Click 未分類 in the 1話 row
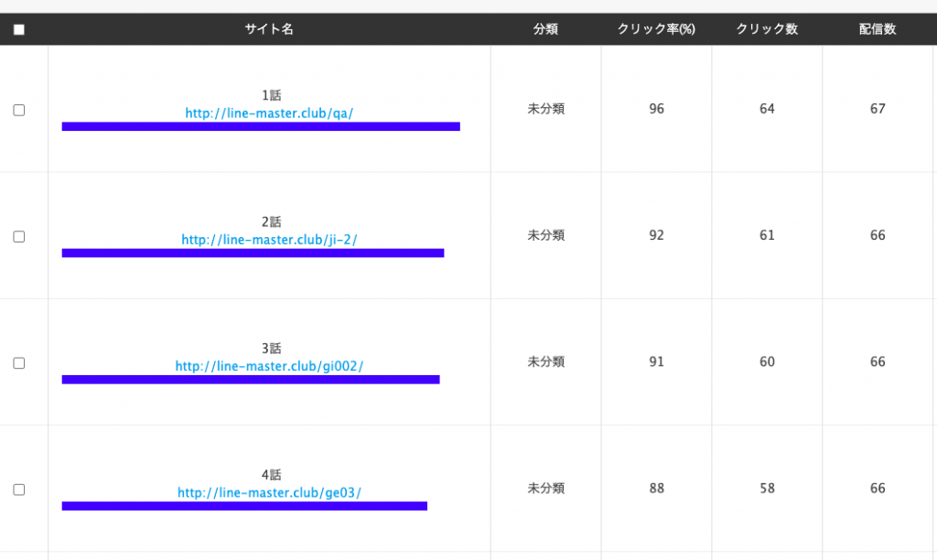 (x=545, y=109)
